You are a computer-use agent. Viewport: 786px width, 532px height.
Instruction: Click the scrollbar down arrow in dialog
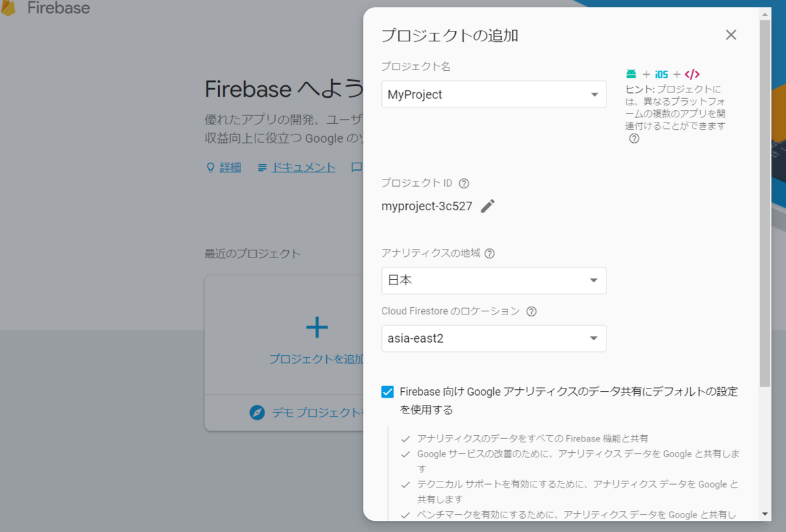(765, 514)
